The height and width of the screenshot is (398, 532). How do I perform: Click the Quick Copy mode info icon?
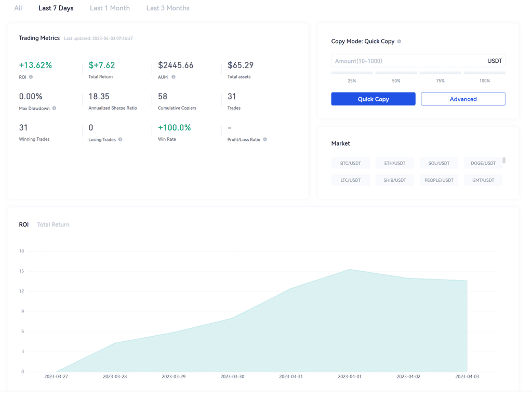(399, 42)
